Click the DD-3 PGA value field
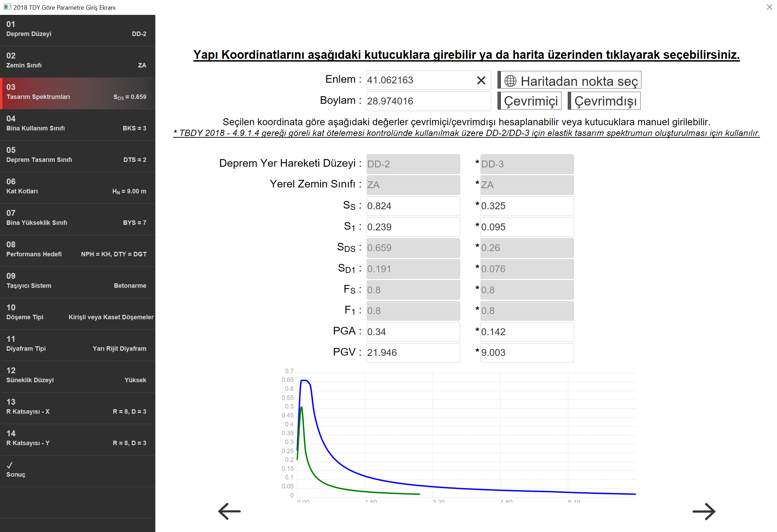This screenshot has width=777, height=532. pos(527,332)
